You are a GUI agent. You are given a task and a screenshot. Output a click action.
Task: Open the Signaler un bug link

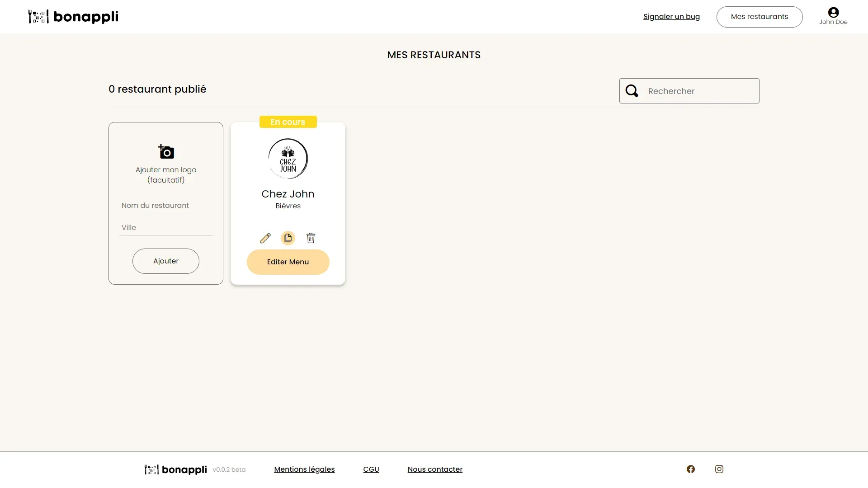point(671,17)
